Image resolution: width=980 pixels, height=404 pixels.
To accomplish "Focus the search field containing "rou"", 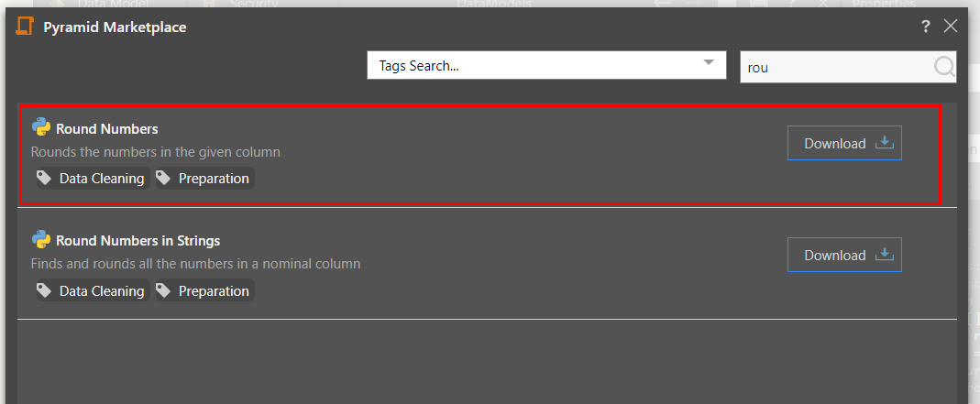I will click(x=834, y=67).
